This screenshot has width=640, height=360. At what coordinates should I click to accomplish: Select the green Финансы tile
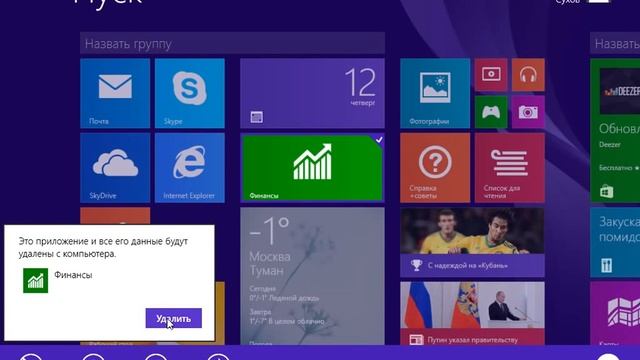[x=312, y=168]
